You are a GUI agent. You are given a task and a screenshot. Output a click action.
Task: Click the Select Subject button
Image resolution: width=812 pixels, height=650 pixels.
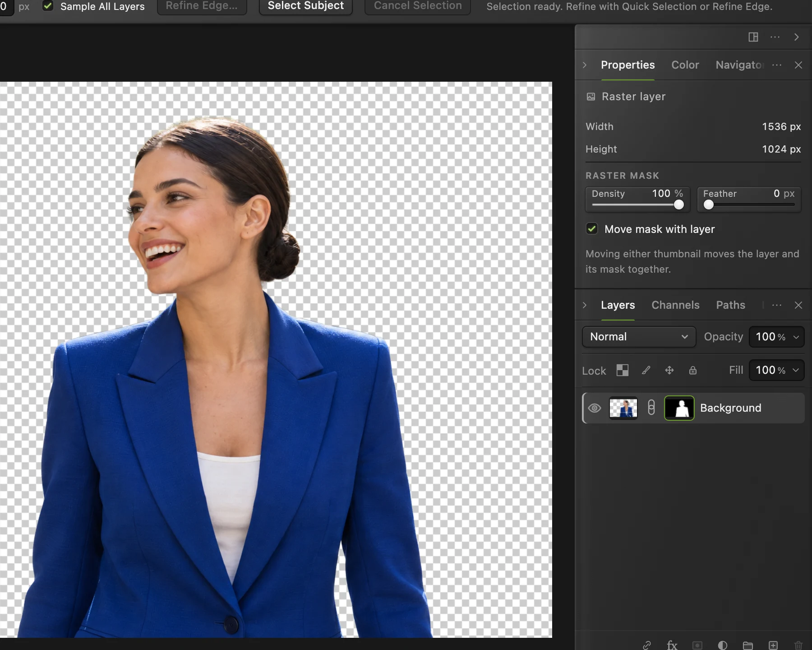click(306, 6)
